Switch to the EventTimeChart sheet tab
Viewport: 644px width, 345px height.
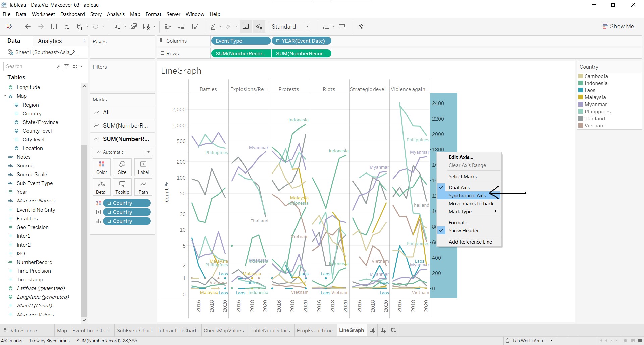click(x=91, y=330)
